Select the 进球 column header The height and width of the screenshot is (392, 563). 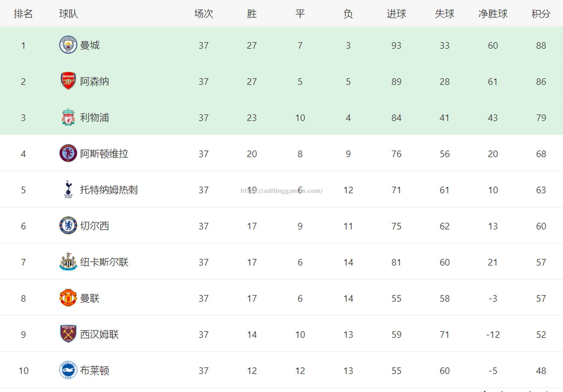[x=396, y=14]
